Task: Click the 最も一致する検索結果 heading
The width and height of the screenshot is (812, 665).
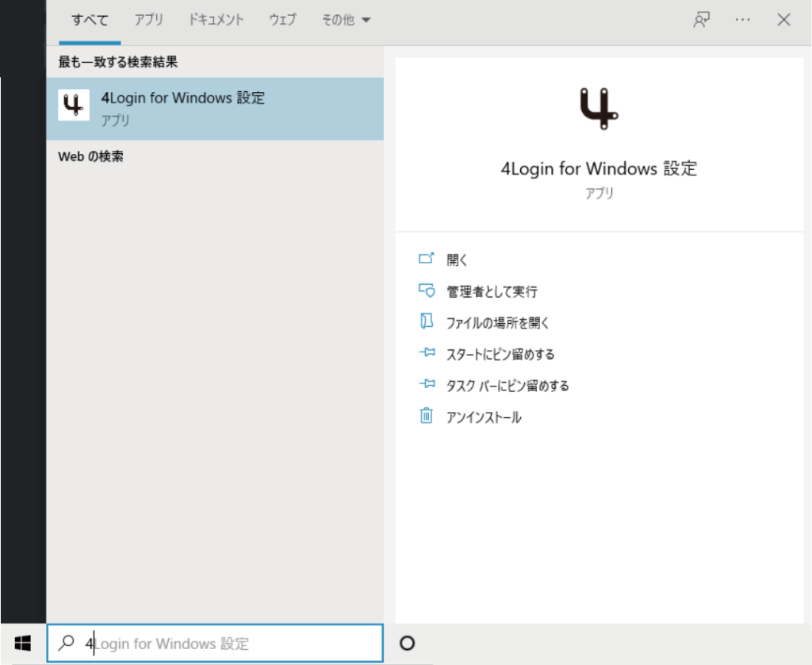Action: [117, 62]
